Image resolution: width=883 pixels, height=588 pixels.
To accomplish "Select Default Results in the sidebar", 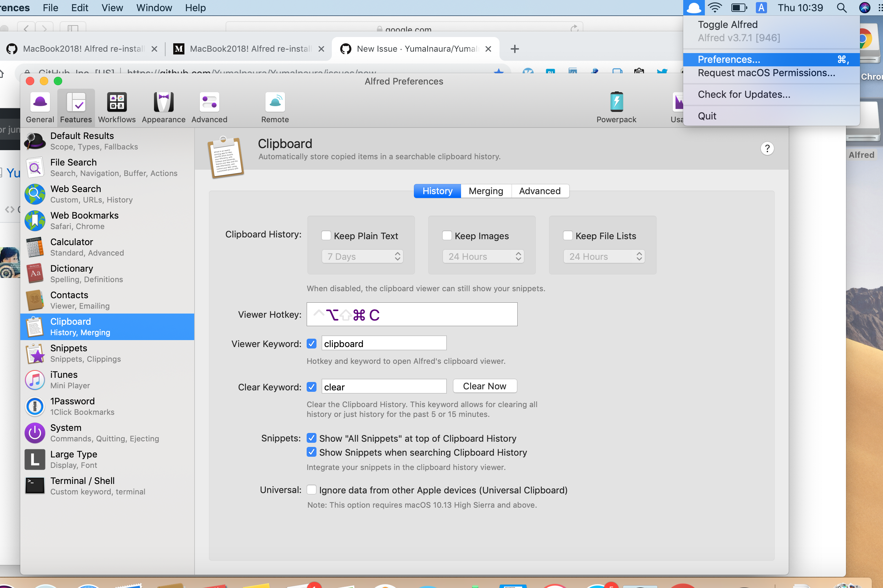I will pyautogui.click(x=107, y=141).
